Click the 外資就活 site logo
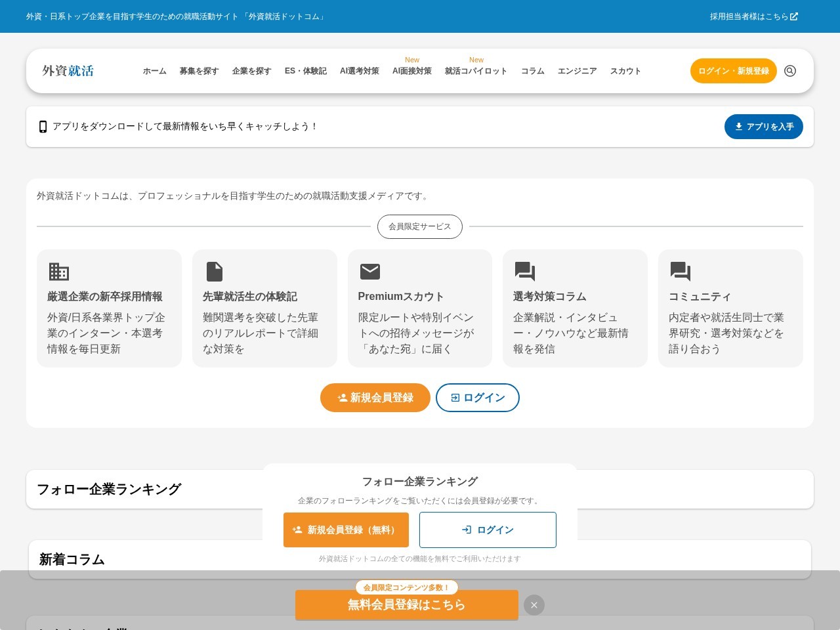 tap(68, 71)
